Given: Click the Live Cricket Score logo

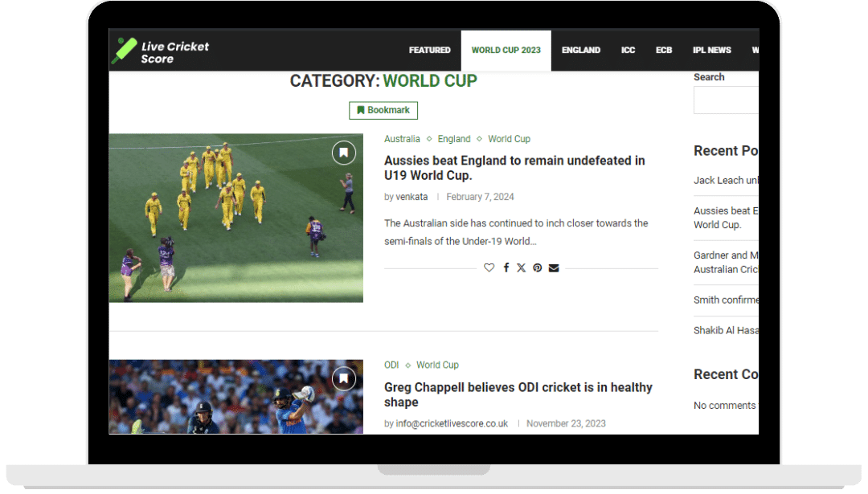Looking at the screenshot, I should click(160, 51).
